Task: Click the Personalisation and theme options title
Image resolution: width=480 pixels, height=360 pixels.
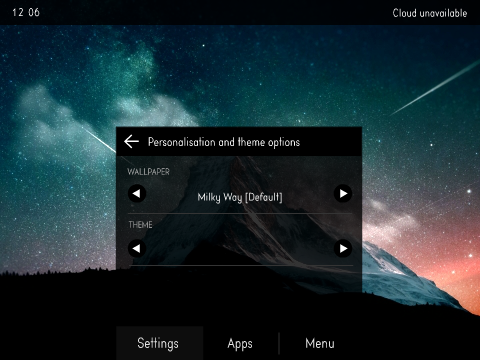Action: coord(224,142)
